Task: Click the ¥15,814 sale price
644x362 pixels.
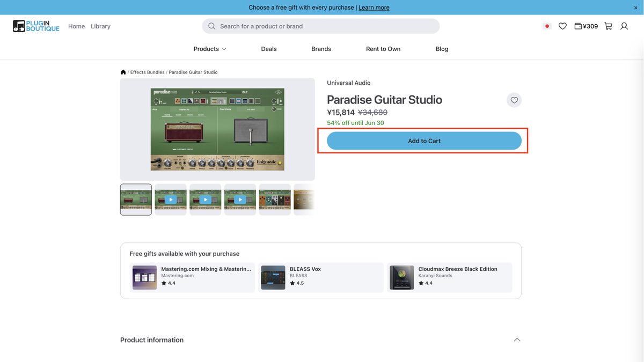Action: coord(341,113)
